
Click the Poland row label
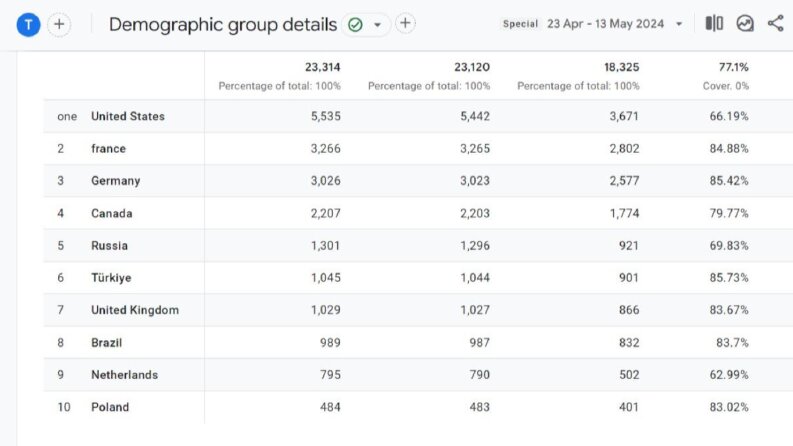110,407
